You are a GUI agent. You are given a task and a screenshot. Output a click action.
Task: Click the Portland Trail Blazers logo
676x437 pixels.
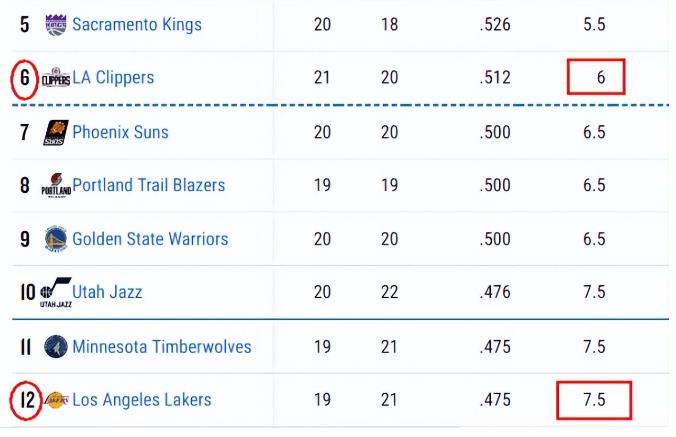56,186
